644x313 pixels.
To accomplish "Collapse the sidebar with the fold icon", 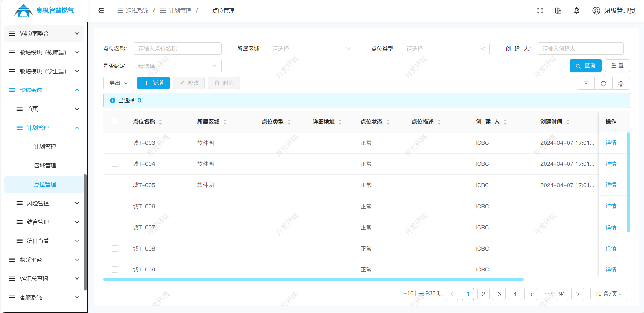I will pyautogui.click(x=101, y=10).
